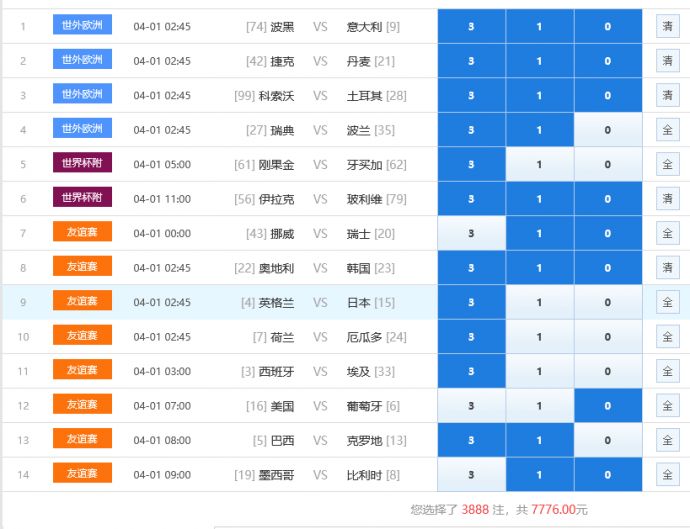Click 全 button for 瑞典 vs 波兰 row

(667, 130)
